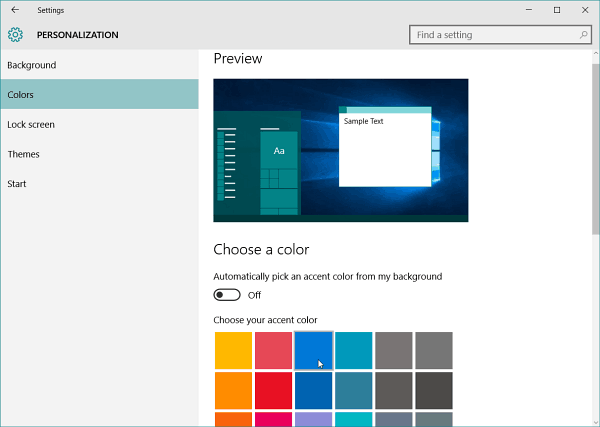Click the Personalization gear icon
600x427 pixels.
(15, 35)
